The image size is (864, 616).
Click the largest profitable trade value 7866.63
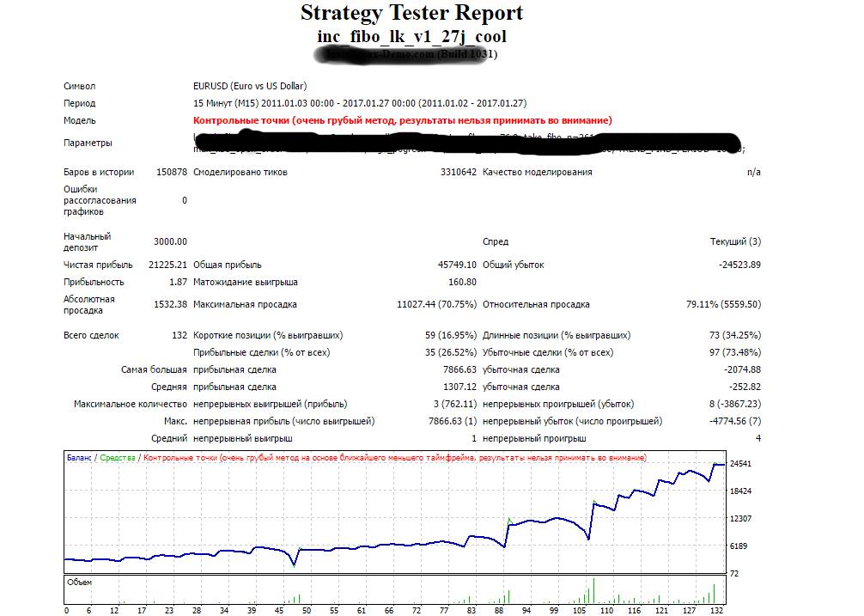click(459, 369)
